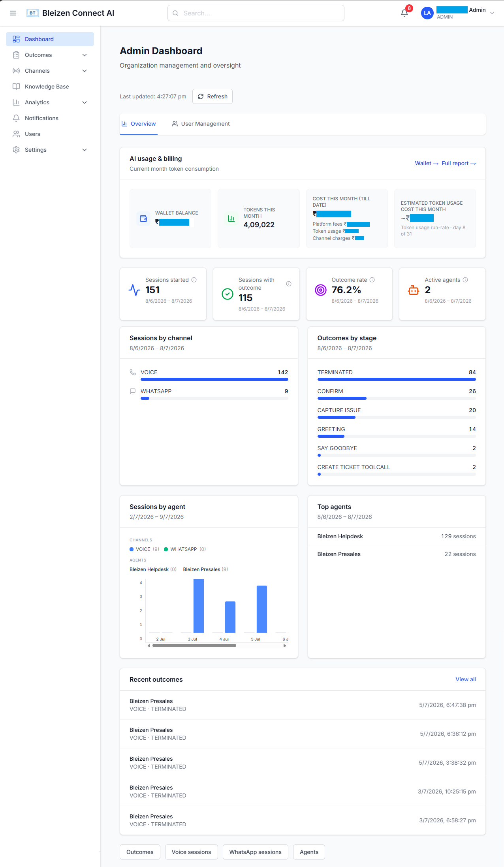504x867 pixels.
Task: Click info icon next to Sessions with outcome
Action: click(289, 284)
